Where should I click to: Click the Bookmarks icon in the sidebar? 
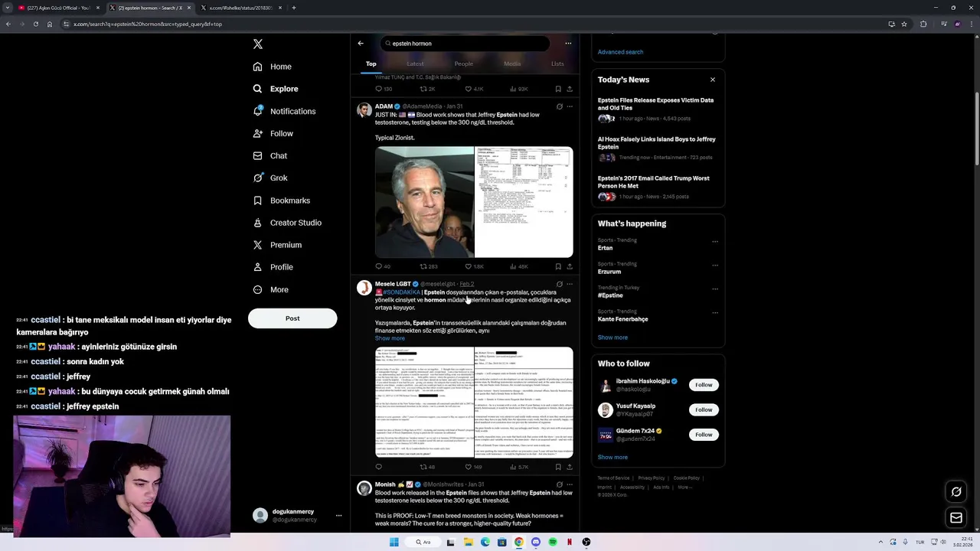(x=258, y=201)
